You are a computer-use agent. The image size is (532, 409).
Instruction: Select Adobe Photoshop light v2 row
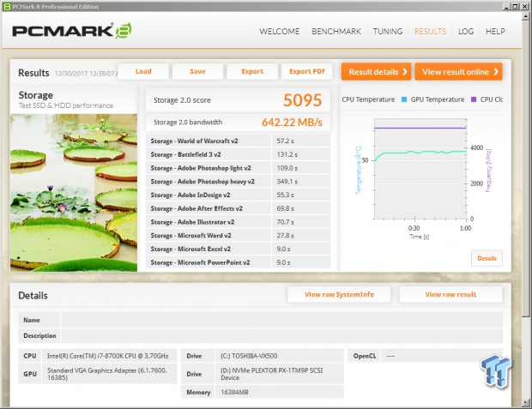coord(238,168)
